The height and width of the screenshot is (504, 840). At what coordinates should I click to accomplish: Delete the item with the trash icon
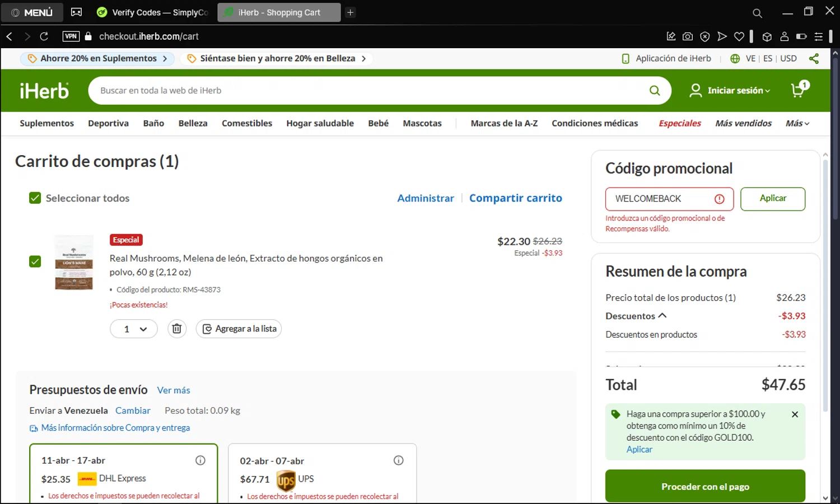pyautogui.click(x=176, y=329)
